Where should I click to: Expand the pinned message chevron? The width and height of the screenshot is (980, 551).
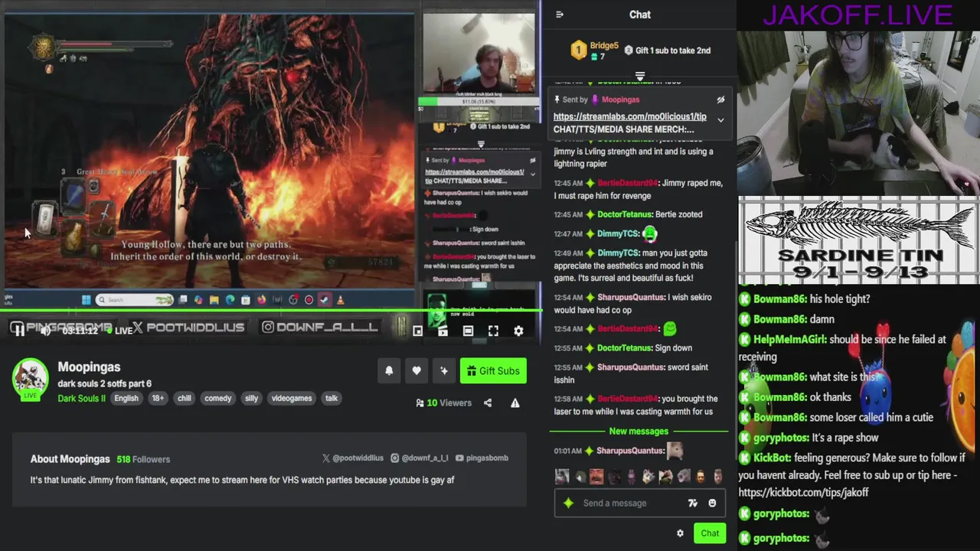(x=720, y=120)
